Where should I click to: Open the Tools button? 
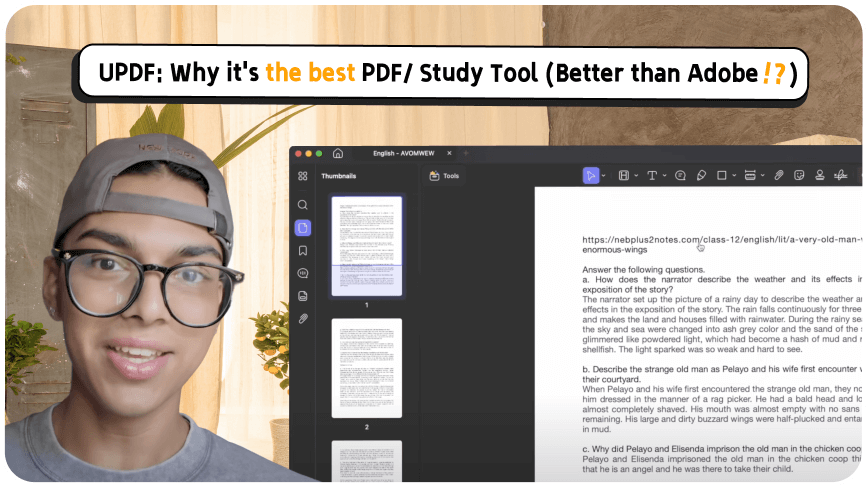point(445,176)
